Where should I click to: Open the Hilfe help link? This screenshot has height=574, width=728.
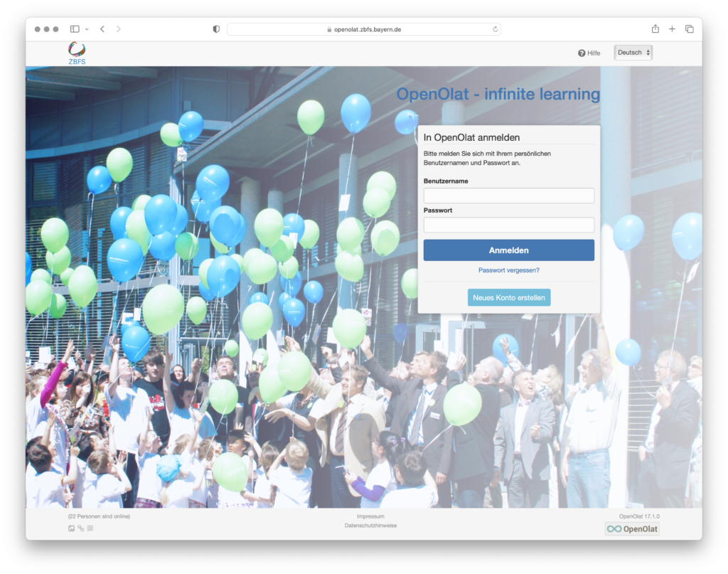pyautogui.click(x=589, y=53)
